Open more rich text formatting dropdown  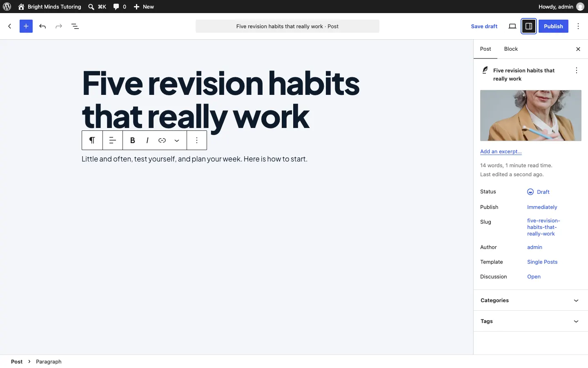177,140
